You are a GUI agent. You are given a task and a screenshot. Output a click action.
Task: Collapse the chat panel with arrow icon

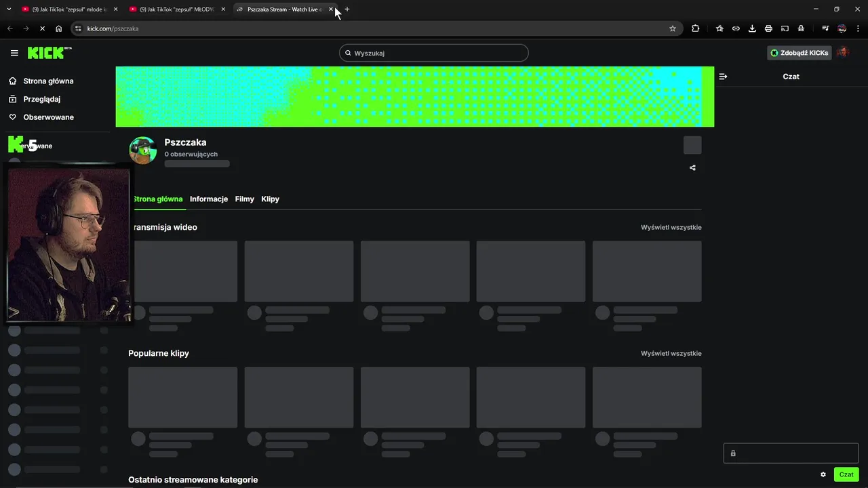point(723,77)
